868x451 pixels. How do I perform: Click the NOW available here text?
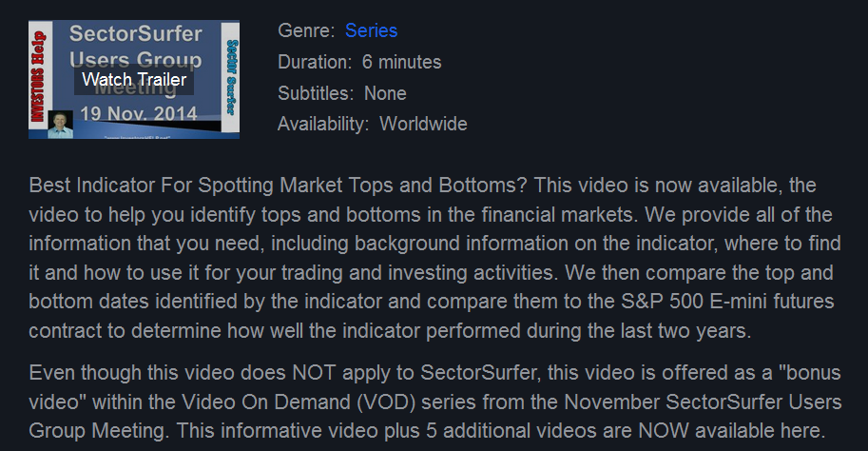[731, 431]
